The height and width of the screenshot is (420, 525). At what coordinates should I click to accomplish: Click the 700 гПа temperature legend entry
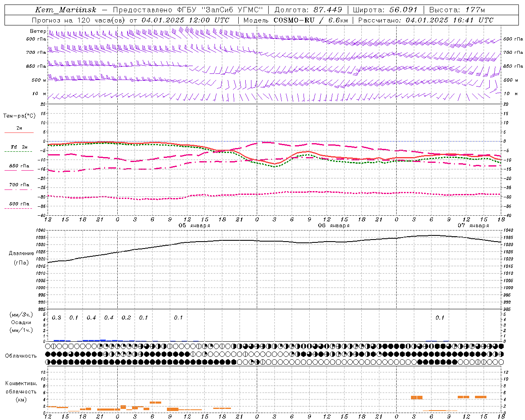pyautogui.click(x=19, y=185)
